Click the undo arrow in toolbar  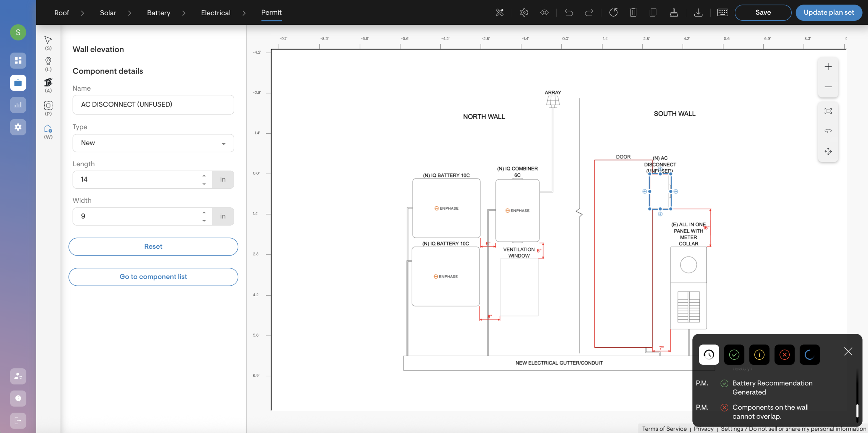click(x=569, y=13)
